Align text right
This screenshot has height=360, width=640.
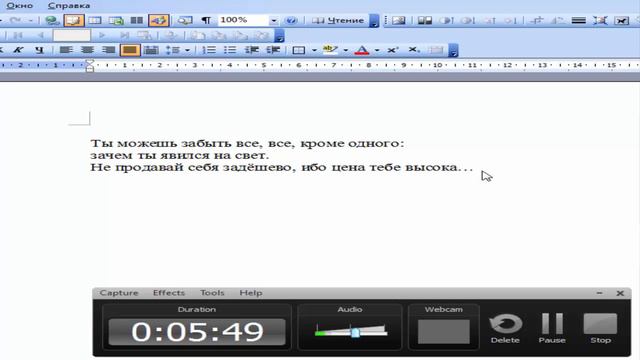[x=109, y=50]
